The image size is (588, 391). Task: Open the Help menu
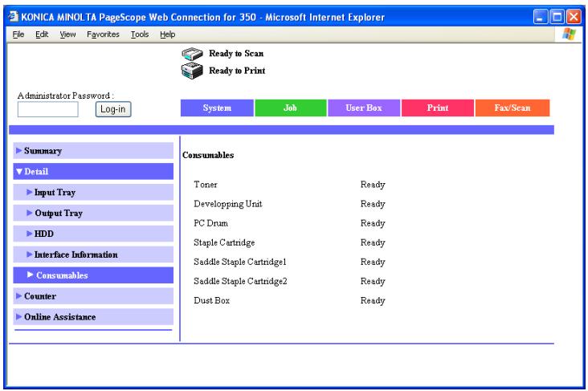point(167,35)
